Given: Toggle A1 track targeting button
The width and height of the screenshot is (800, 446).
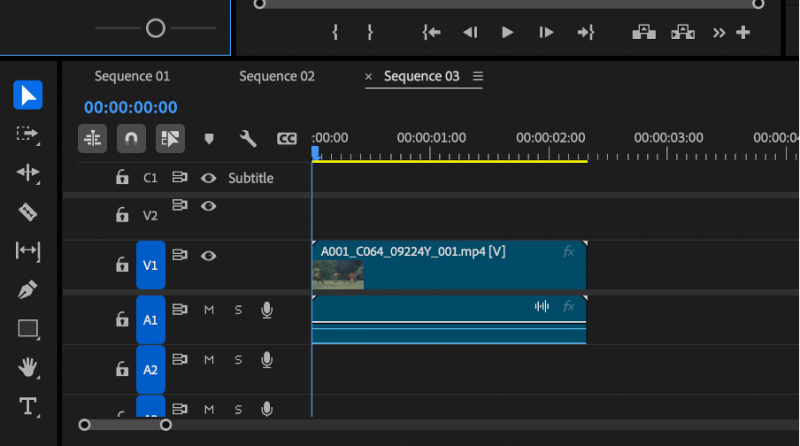Looking at the screenshot, I should click(151, 319).
